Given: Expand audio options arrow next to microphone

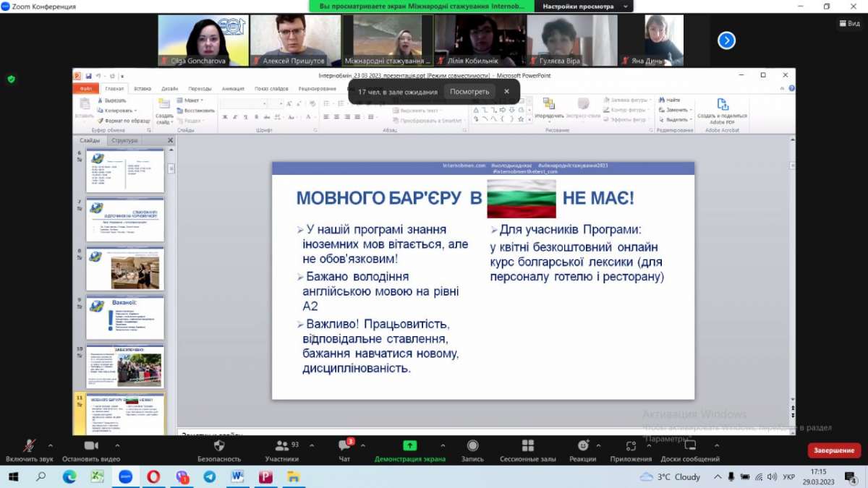Looking at the screenshot, I should pyautogui.click(x=51, y=445).
